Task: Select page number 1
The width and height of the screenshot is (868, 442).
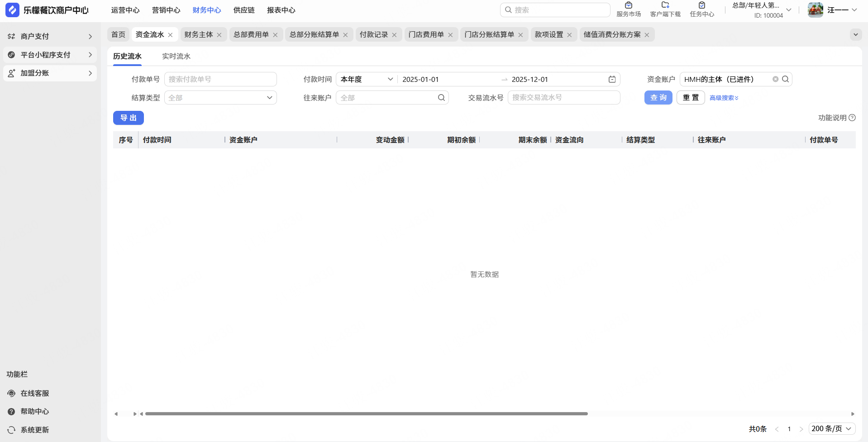Action: tap(789, 429)
